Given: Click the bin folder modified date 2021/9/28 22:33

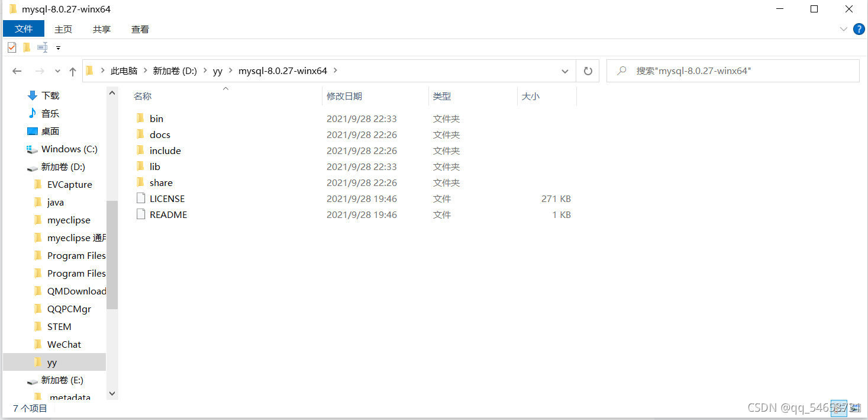Looking at the screenshot, I should tap(362, 118).
